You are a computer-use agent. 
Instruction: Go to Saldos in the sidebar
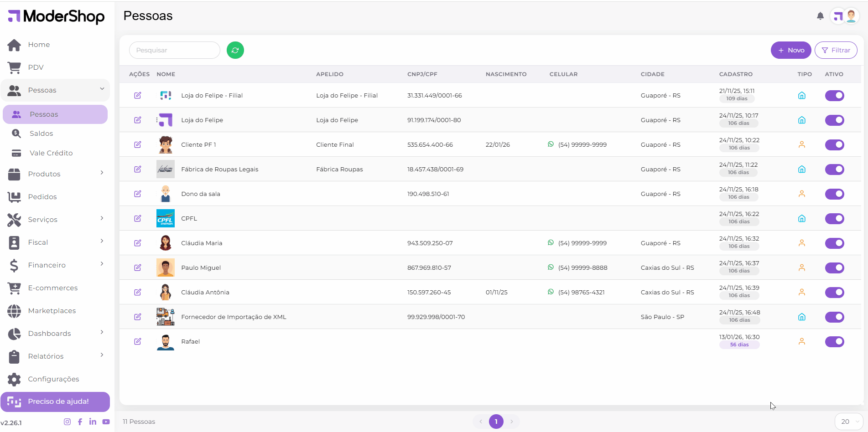42,134
